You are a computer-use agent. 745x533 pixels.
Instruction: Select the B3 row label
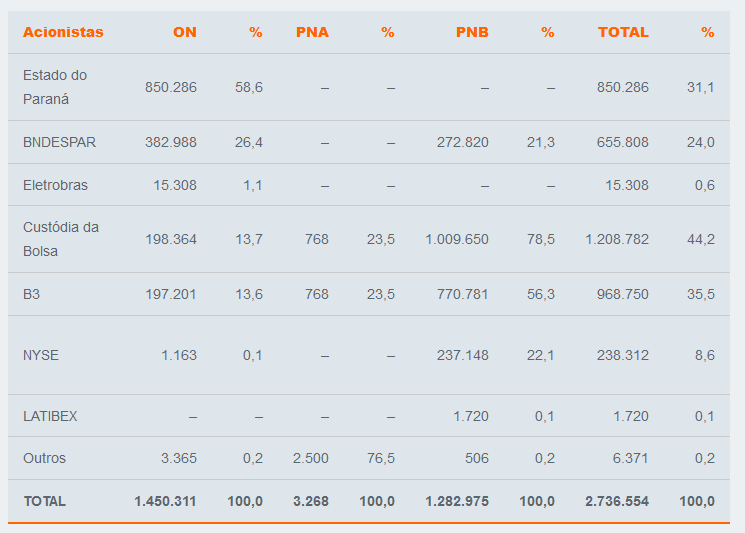[33, 294]
